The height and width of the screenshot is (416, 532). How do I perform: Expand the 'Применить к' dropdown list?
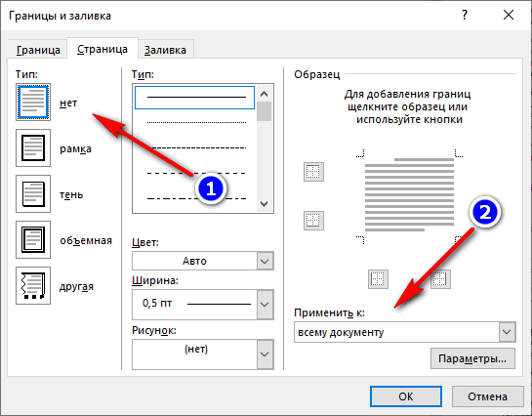(405, 332)
